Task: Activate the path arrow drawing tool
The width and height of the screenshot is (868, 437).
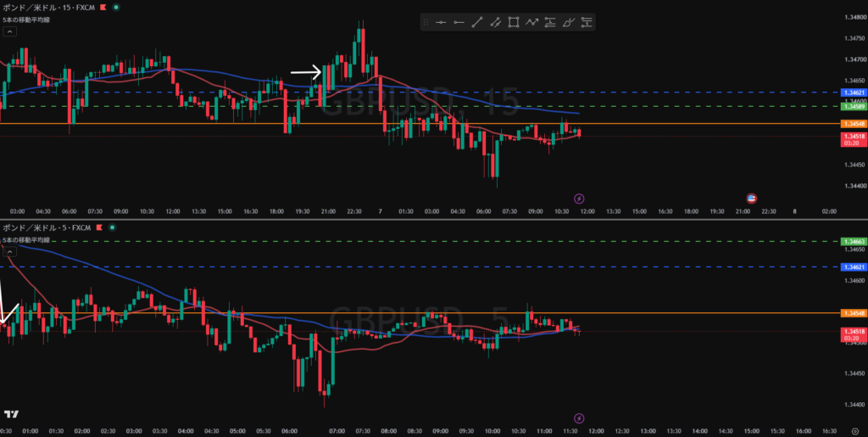Action: pyautogui.click(x=532, y=22)
